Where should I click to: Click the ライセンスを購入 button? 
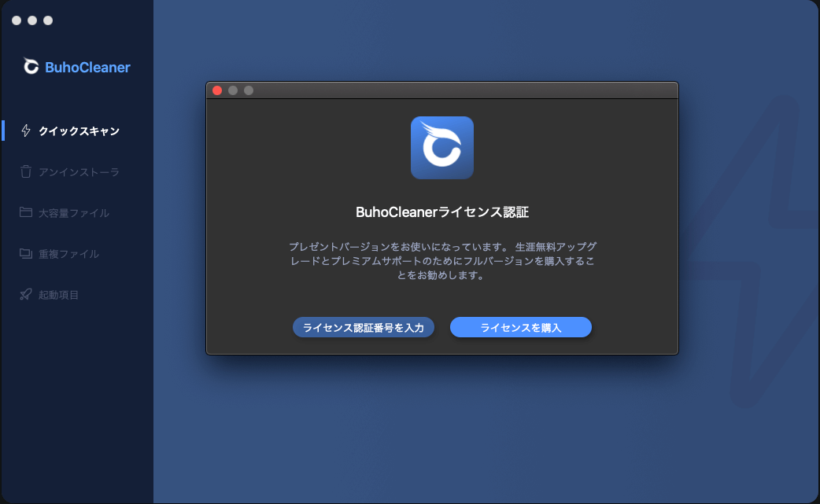(x=521, y=327)
